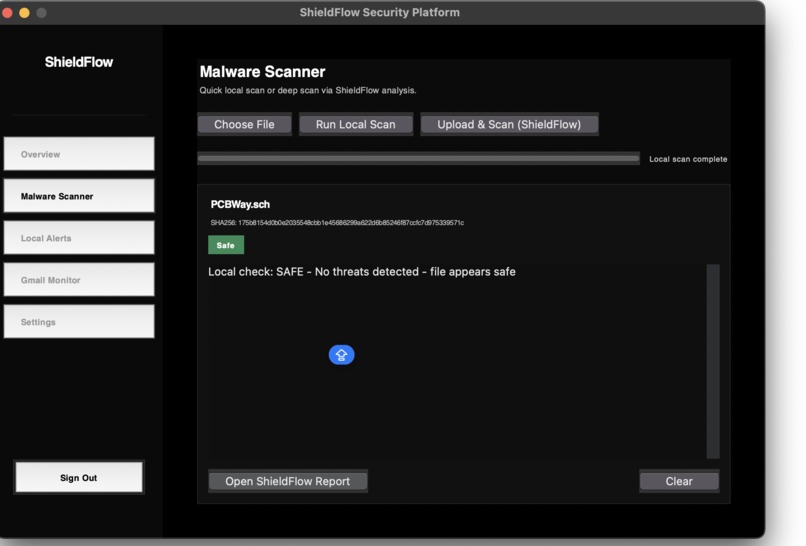Open Gmail Monitor page
Image resolution: width=806 pixels, height=546 pixels.
point(79,280)
